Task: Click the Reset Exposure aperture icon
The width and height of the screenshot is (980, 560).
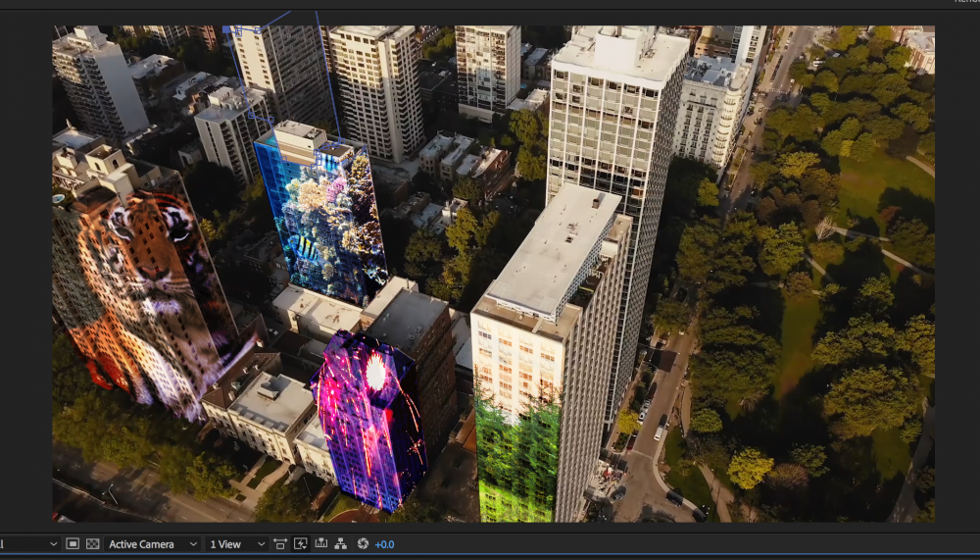Action: click(362, 543)
